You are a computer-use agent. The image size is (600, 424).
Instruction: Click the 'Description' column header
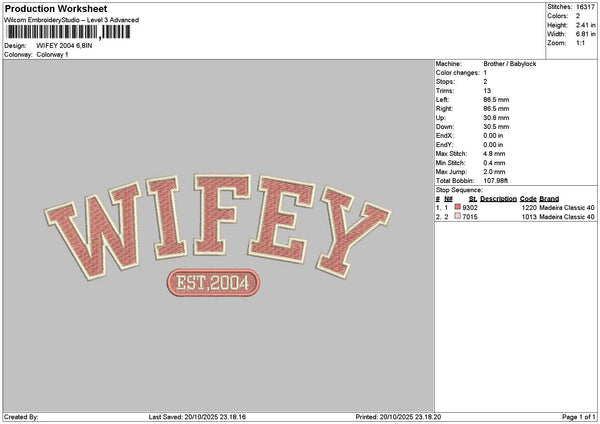[499, 199]
